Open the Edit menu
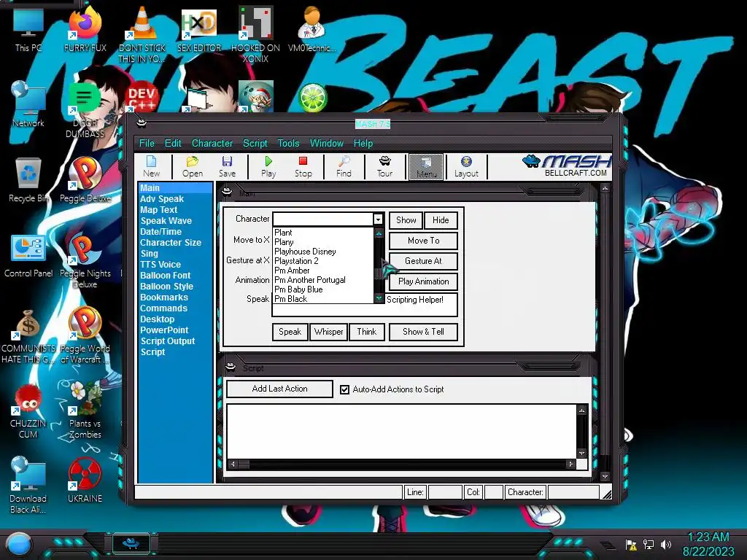 173,144
